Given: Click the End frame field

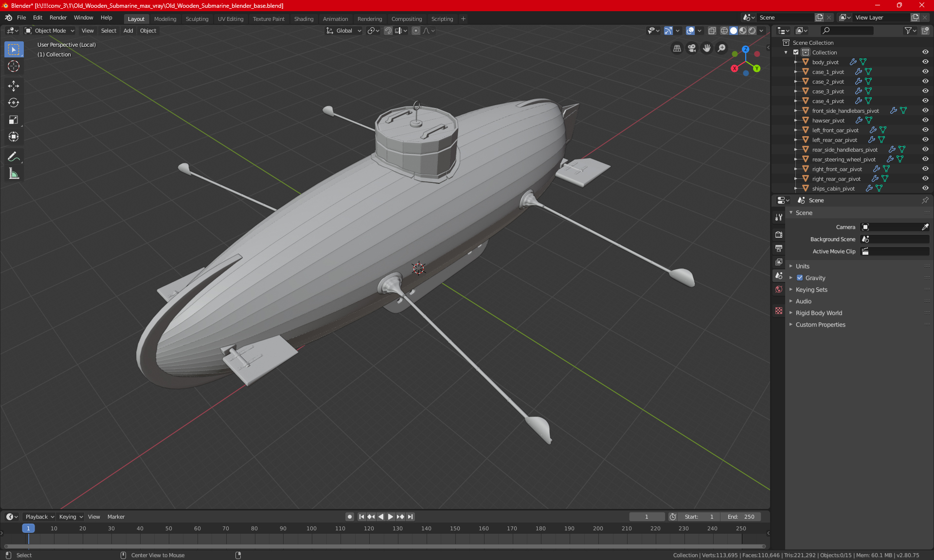Looking at the screenshot, I should (740, 517).
